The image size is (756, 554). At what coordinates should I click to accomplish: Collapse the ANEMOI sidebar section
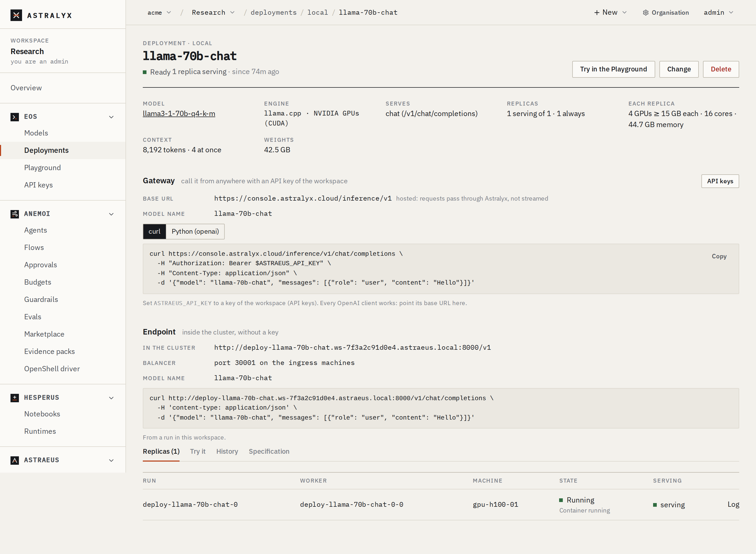click(111, 214)
